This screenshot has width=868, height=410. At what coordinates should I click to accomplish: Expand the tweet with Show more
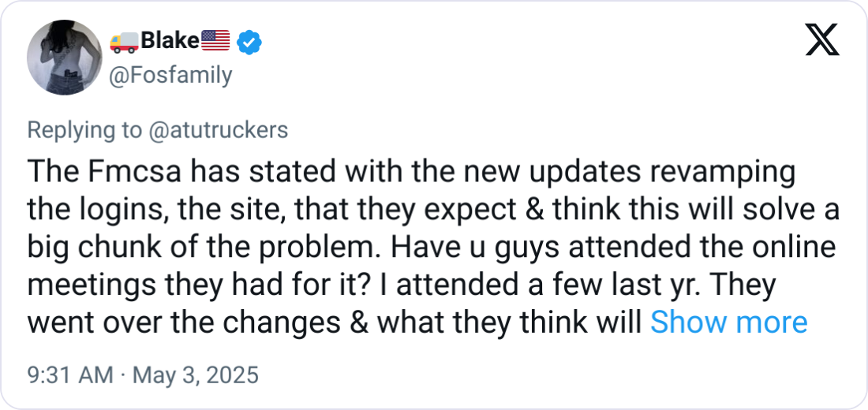pyautogui.click(x=728, y=322)
